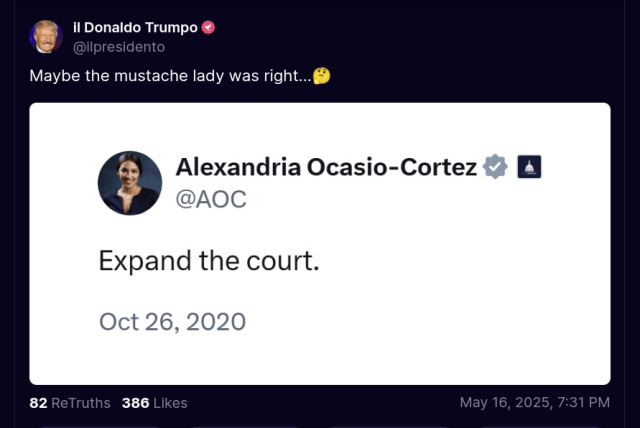This screenshot has width=640, height=428.
Task: Click the second partially visible bottom action button
Action: pos(245,426)
